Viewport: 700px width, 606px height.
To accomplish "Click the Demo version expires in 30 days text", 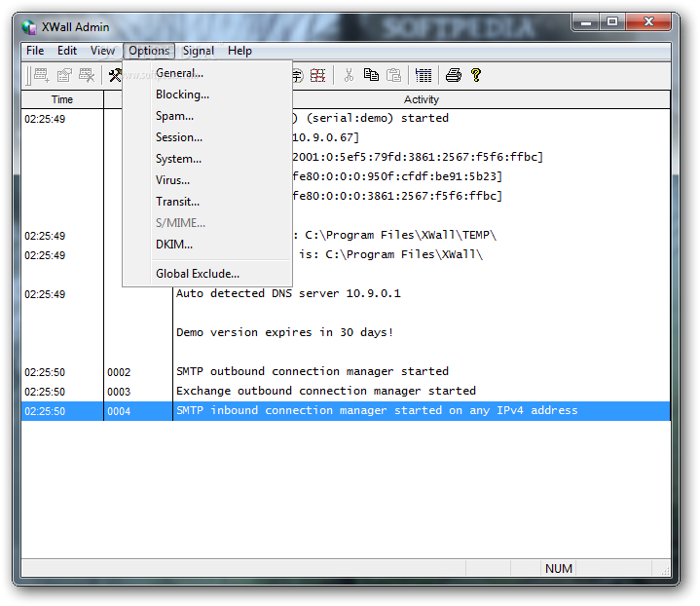I will point(285,332).
